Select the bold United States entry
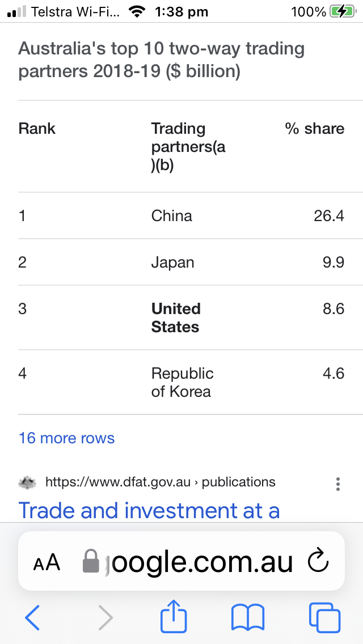363x644 pixels. [x=176, y=318]
